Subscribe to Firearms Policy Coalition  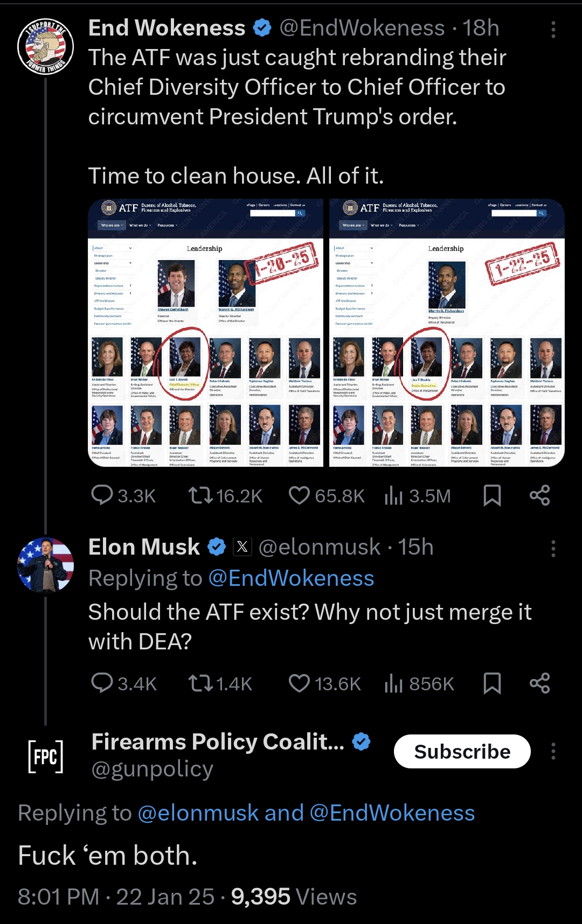coord(462,752)
